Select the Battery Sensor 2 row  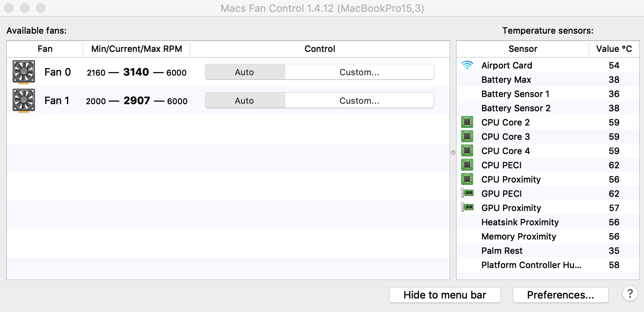(x=548, y=108)
